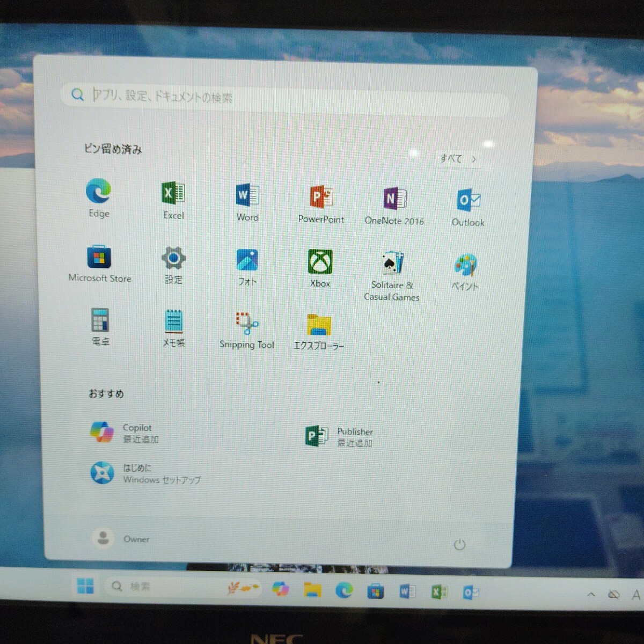The height and width of the screenshot is (644, 644).
Task: Focus the Start menu search field
Action: click(x=284, y=99)
